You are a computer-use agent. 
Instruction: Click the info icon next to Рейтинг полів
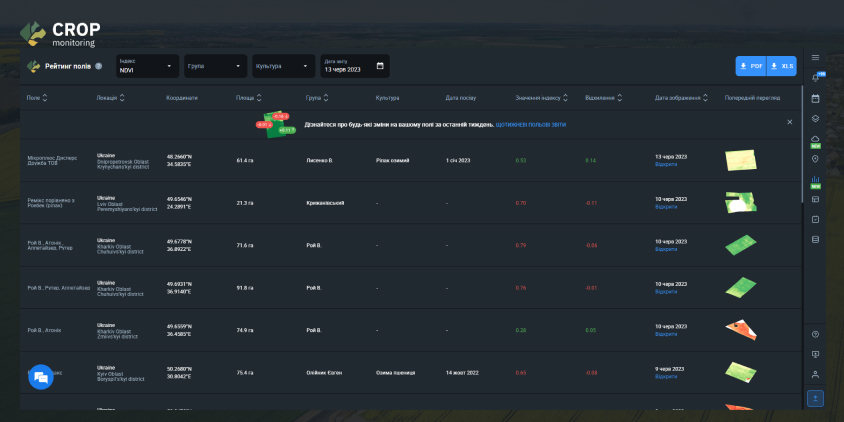(x=98, y=67)
